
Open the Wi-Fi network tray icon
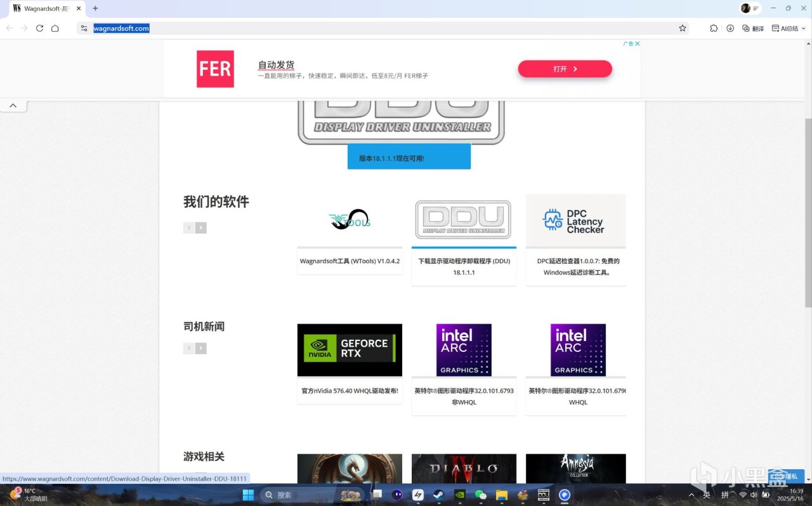743,495
